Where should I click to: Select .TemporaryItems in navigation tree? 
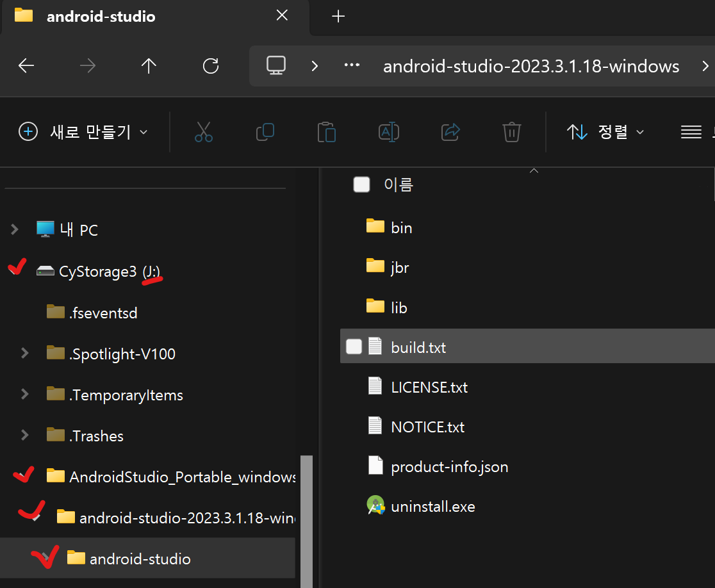(126, 395)
